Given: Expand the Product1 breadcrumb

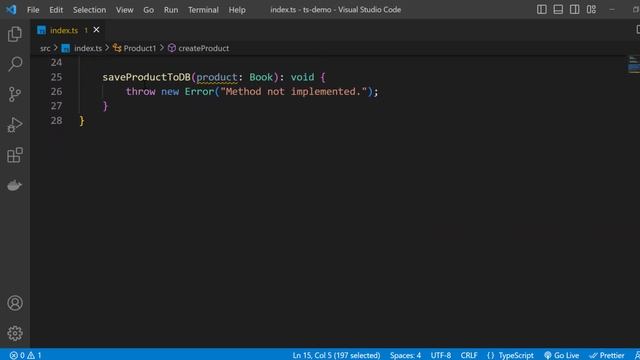Looking at the screenshot, I should point(140,48).
